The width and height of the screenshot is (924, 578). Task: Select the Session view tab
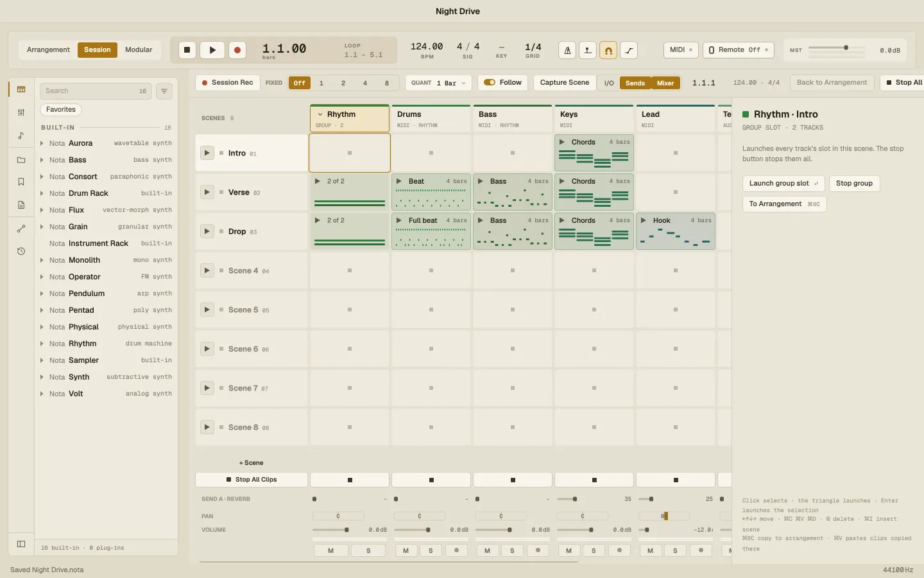[x=98, y=50]
